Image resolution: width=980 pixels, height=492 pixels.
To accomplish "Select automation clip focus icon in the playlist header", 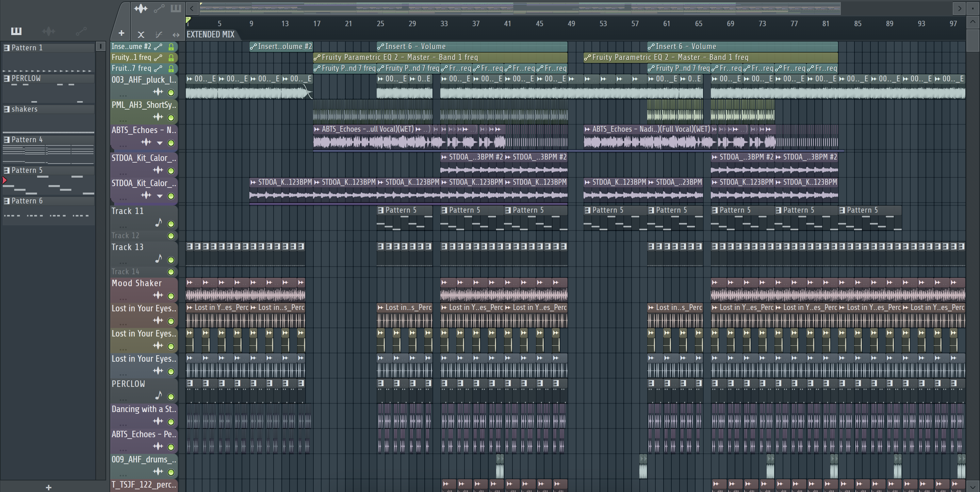I will click(159, 9).
